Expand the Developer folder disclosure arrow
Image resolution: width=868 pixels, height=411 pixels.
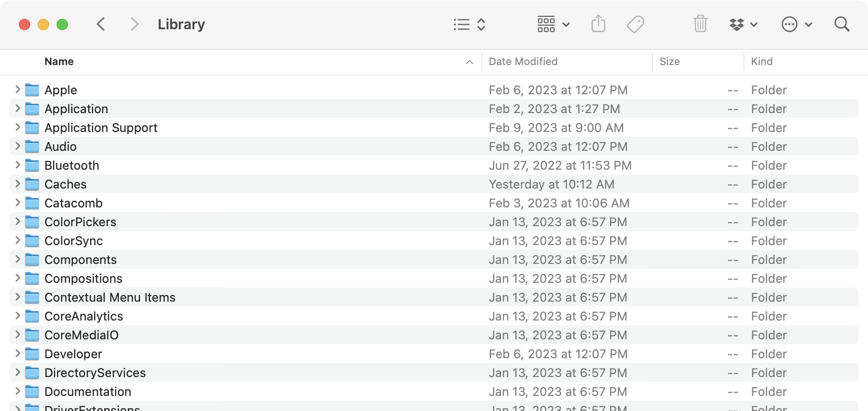tap(17, 353)
